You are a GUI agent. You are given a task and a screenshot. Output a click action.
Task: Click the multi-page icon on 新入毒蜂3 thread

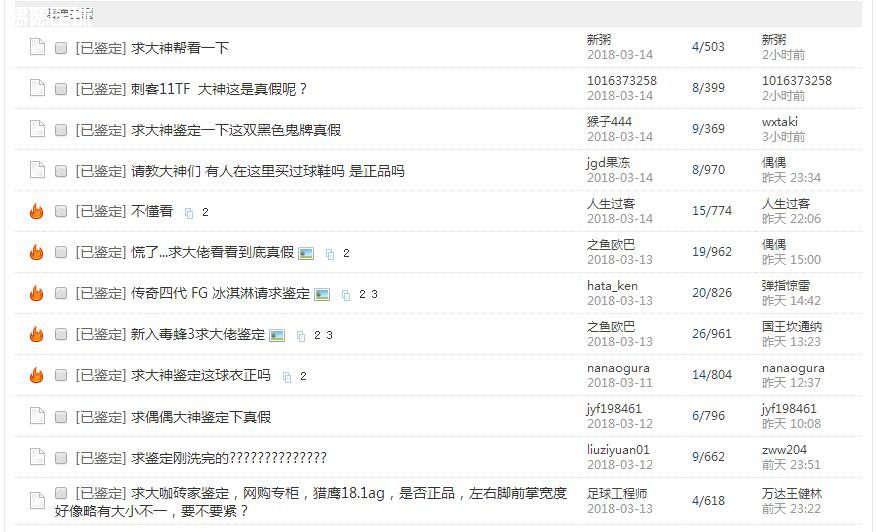point(301,336)
